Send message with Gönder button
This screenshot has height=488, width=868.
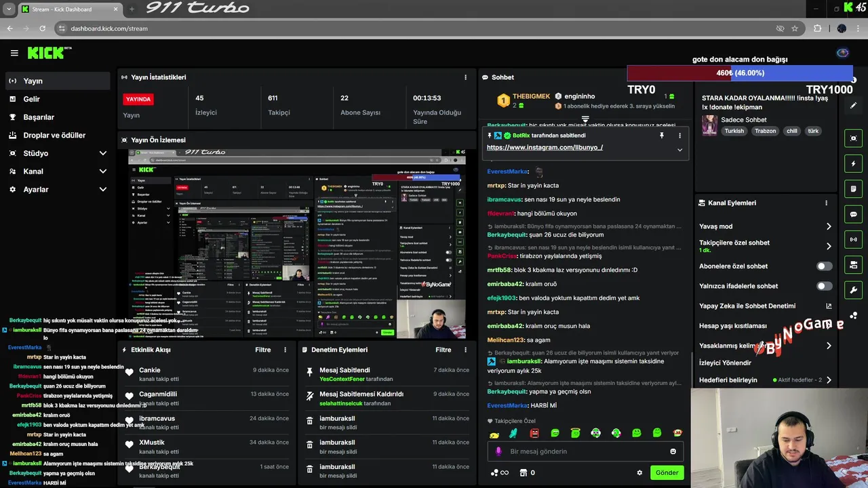(667, 472)
